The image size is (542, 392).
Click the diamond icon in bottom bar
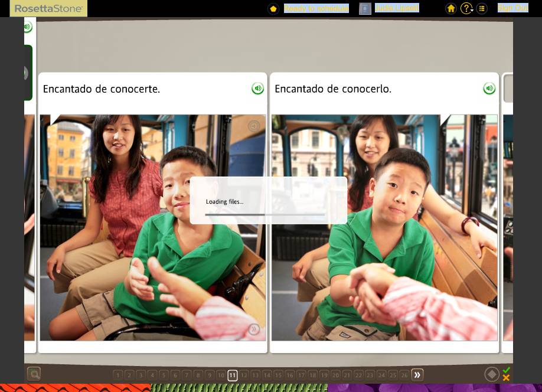point(492,374)
